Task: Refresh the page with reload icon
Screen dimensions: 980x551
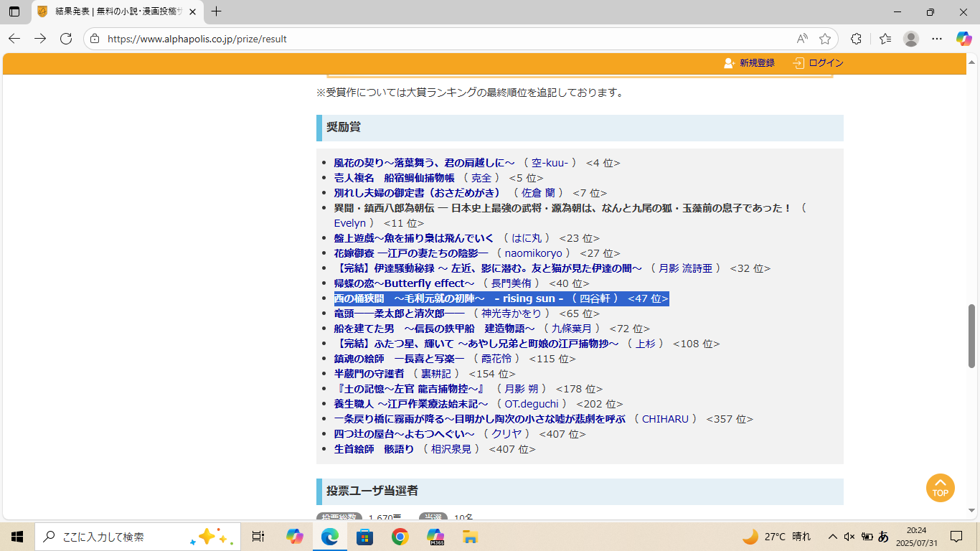Action: tap(66, 39)
